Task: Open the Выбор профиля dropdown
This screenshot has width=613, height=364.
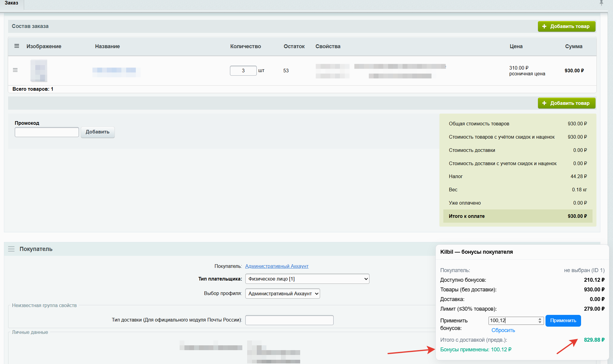Action: [283, 293]
